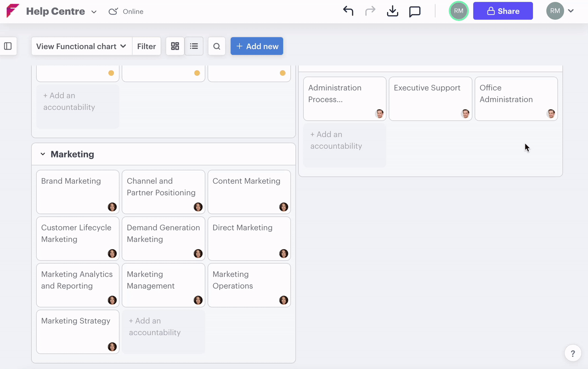Open the help question mark button

[x=572, y=353]
